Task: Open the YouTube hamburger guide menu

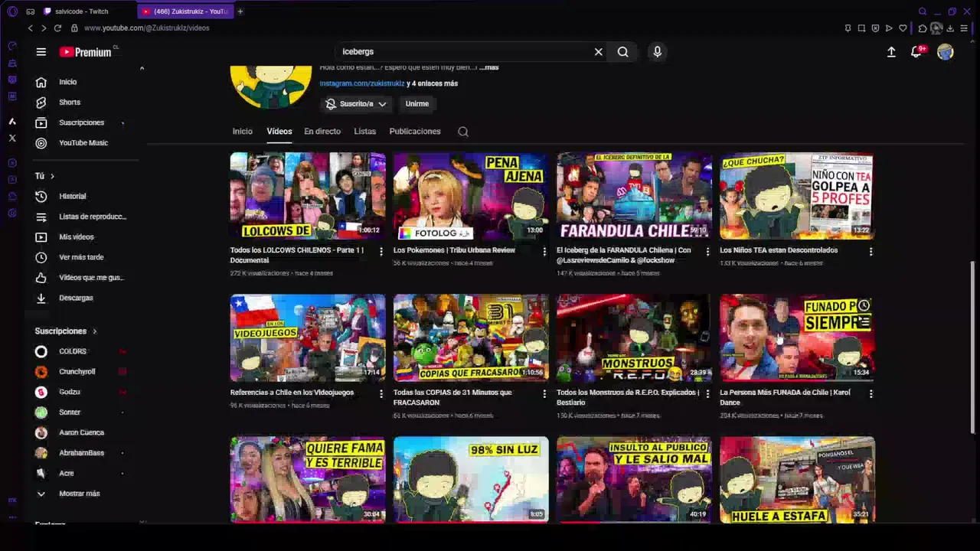Action: [x=41, y=52]
